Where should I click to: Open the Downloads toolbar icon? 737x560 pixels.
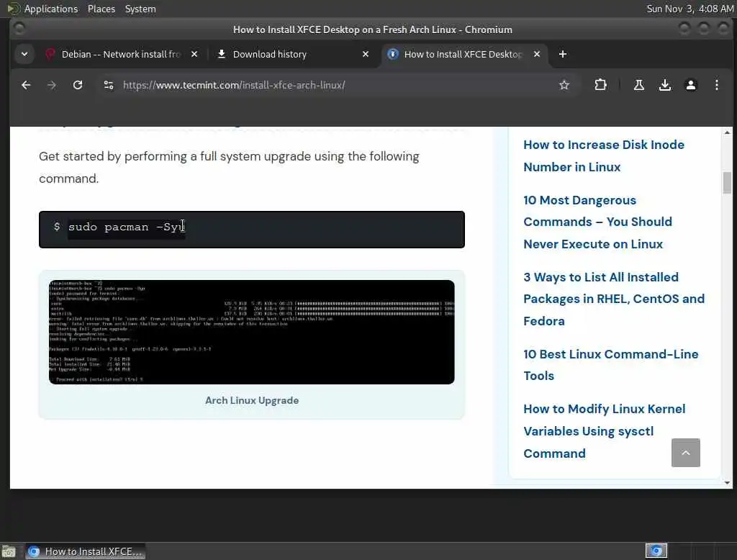pyautogui.click(x=664, y=85)
